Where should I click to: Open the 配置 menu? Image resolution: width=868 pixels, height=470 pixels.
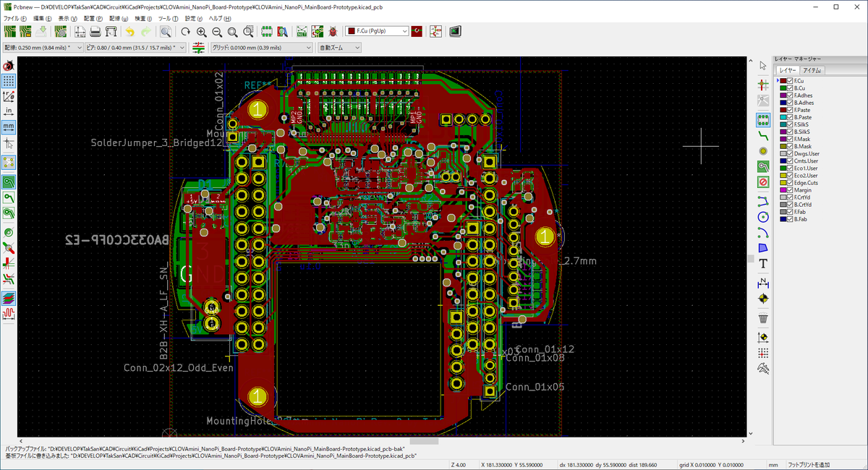[94, 17]
